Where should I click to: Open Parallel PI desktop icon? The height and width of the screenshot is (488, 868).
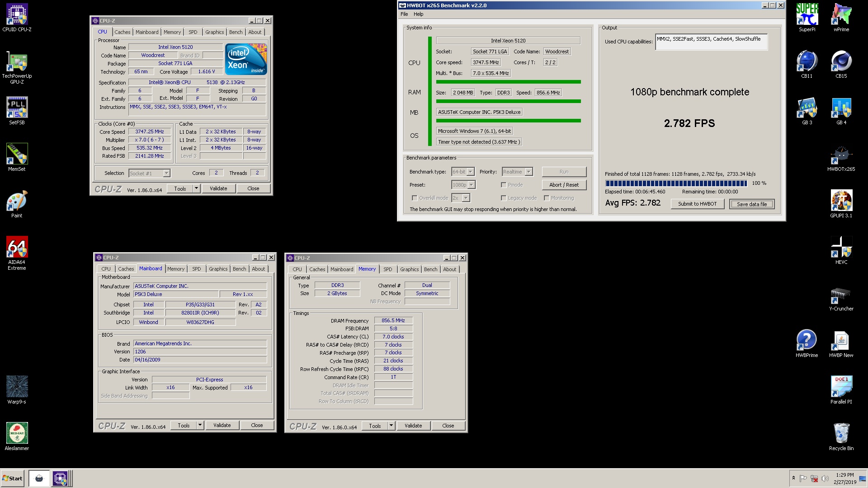pyautogui.click(x=841, y=390)
